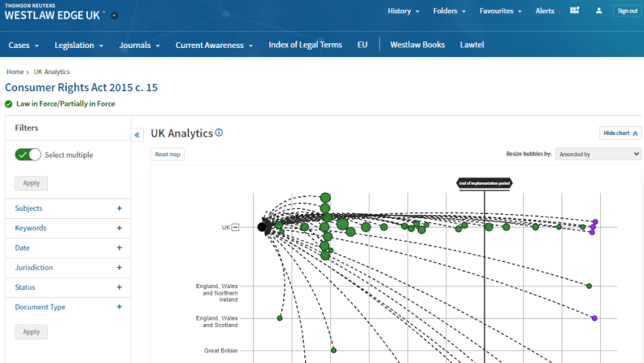This screenshot has width=644, height=363.
Task: Open the apps grid icon
Action: pyautogui.click(x=575, y=11)
